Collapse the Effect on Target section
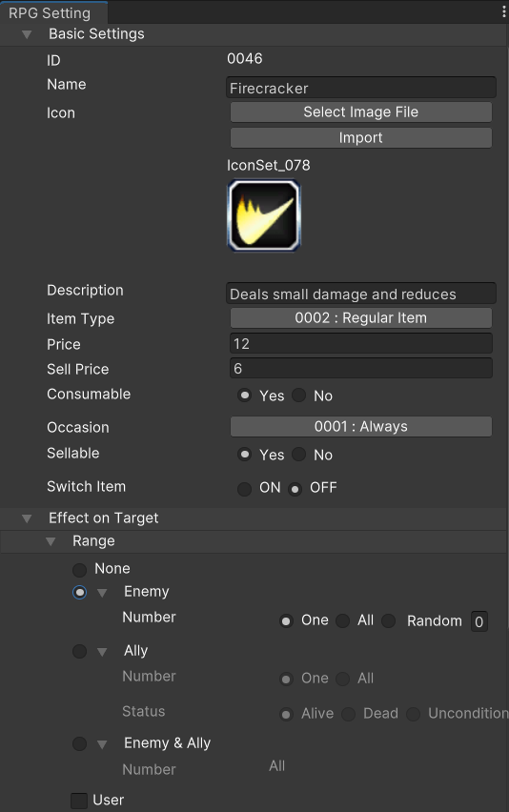Viewport: 509px width, 812px height. [27, 518]
